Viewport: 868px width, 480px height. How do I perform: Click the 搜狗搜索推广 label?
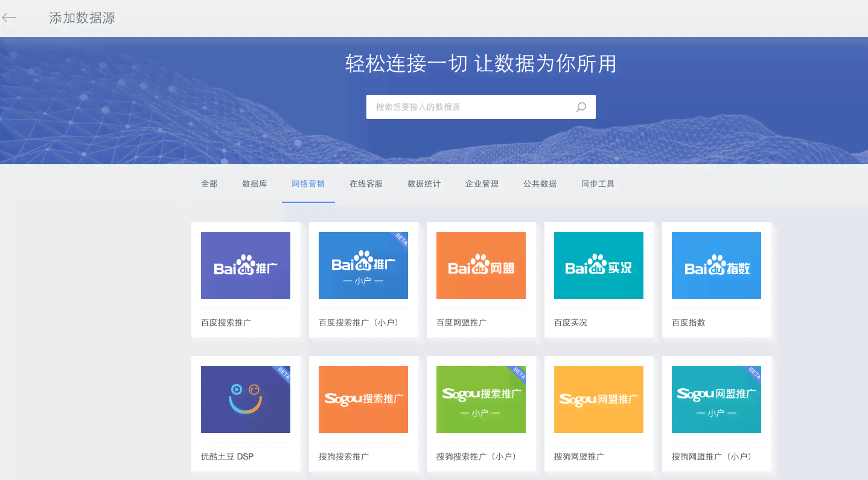point(344,456)
